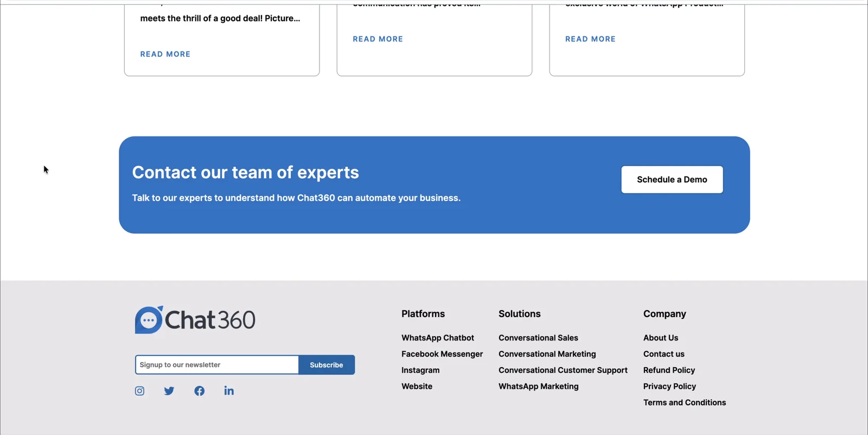Screen dimensions: 868x435
Task: Click the 'Talk to our experts' subtitle text
Action: point(296,198)
